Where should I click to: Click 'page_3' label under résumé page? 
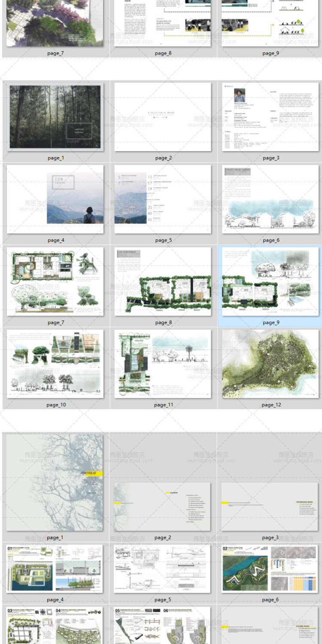(271, 158)
